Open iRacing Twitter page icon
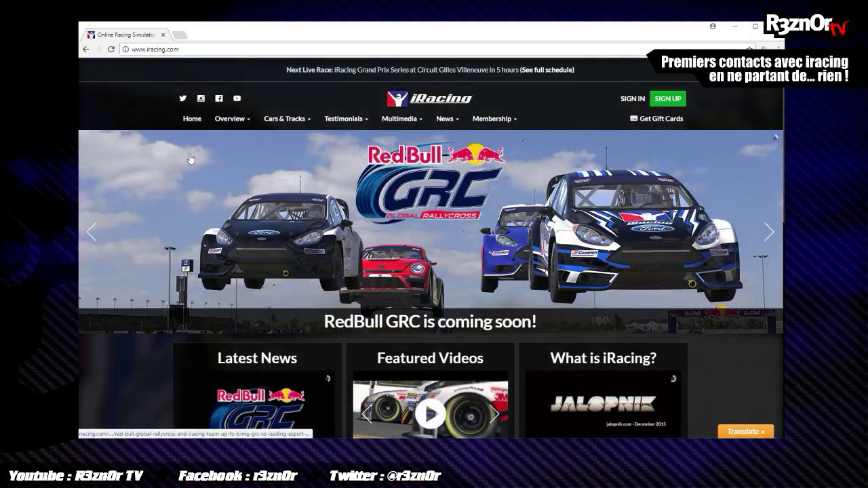868x488 pixels. [x=182, y=98]
